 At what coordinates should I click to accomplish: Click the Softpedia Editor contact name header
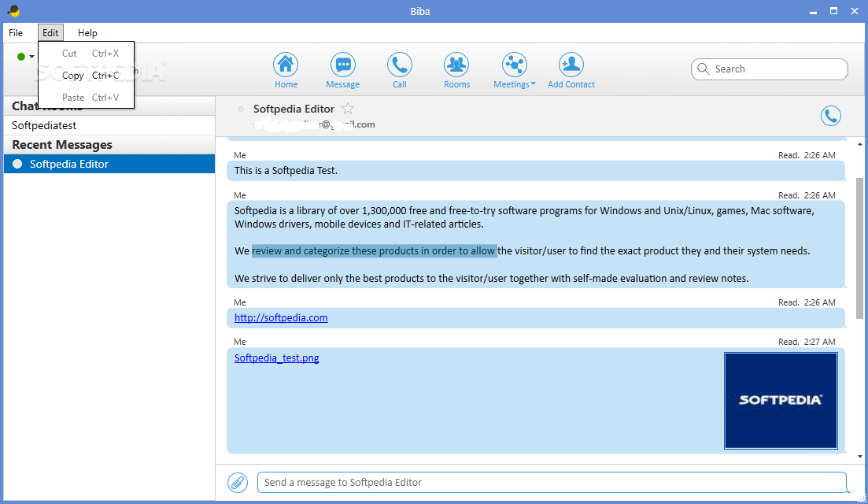pos(294,109)
